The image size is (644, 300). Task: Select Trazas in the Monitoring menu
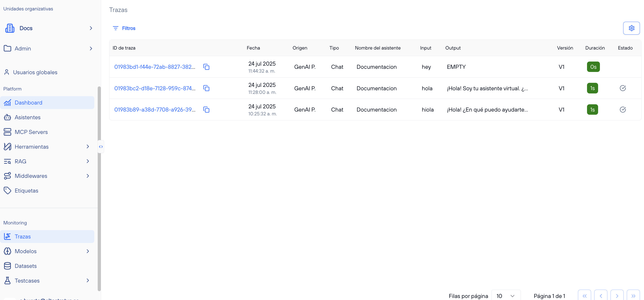coord(23,236)
